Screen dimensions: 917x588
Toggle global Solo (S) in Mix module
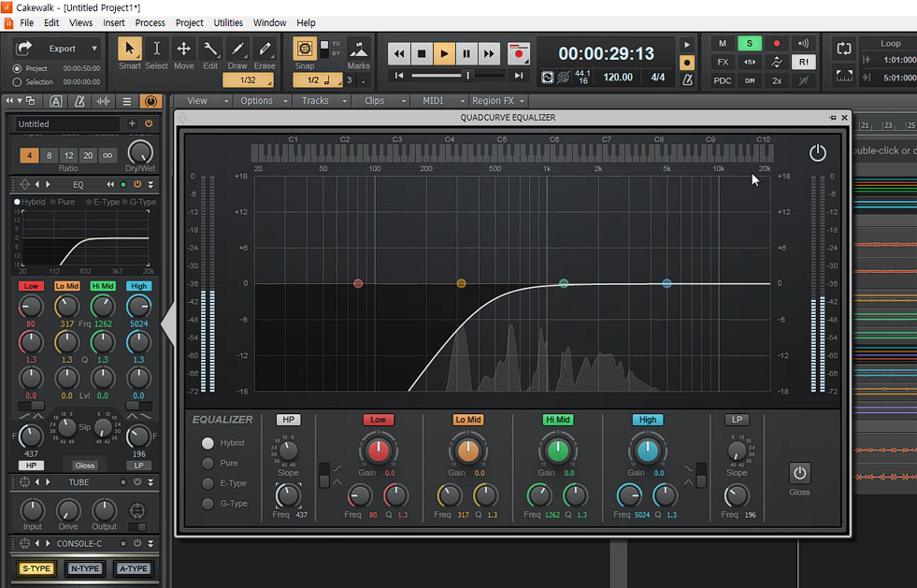coord(749,44)
